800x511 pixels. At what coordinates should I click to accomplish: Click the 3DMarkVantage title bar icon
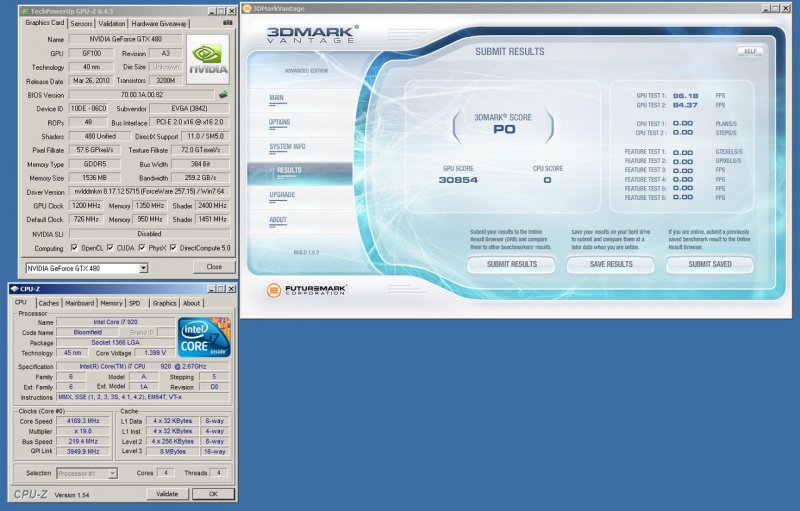(x=247, y=8)
